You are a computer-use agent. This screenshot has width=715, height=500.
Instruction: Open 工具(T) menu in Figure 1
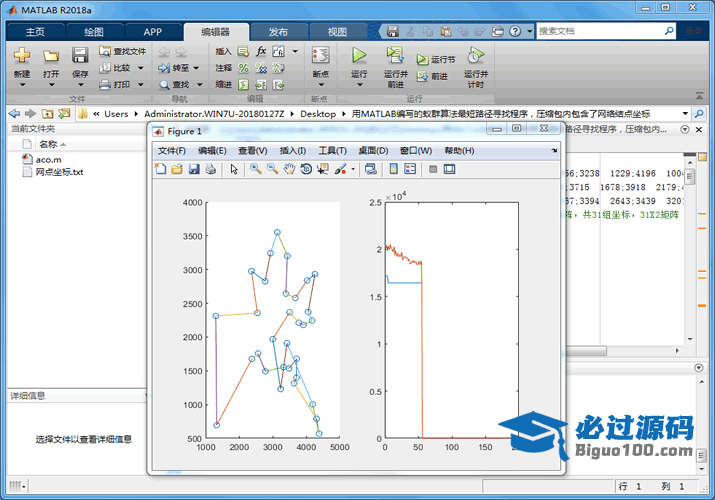332,150
